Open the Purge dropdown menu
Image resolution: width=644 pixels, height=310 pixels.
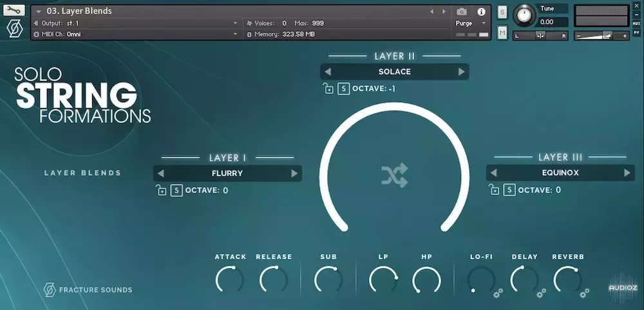(471, 23)
